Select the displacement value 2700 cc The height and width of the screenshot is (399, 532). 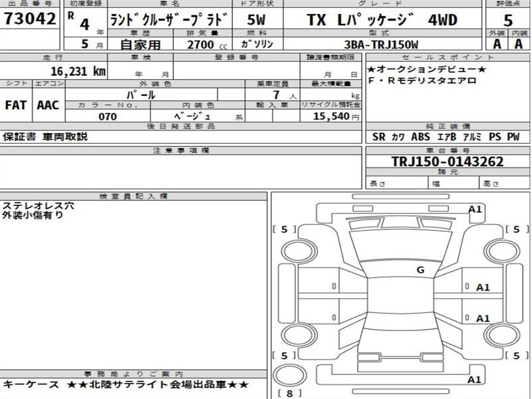tap(207, 45)
